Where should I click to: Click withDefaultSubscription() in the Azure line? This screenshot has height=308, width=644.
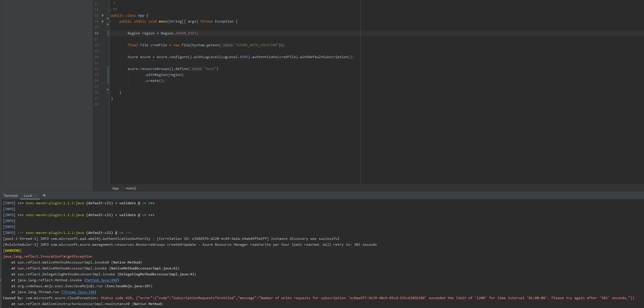[326, 57]
